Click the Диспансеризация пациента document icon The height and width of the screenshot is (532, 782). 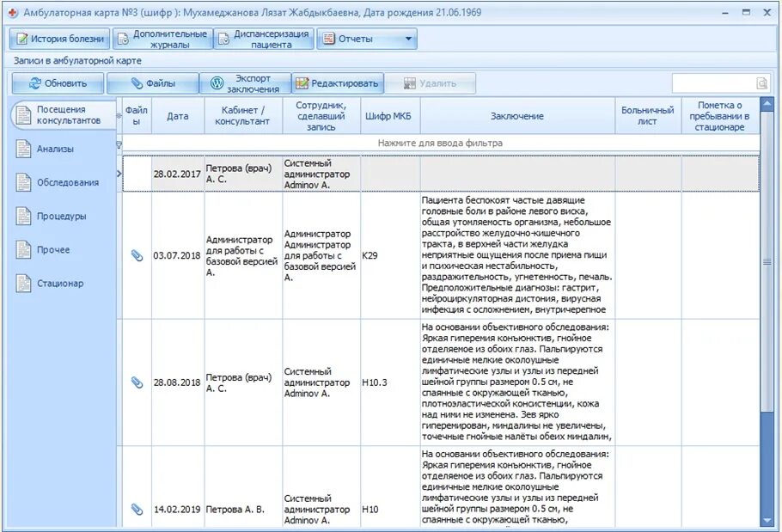[224, 39]
